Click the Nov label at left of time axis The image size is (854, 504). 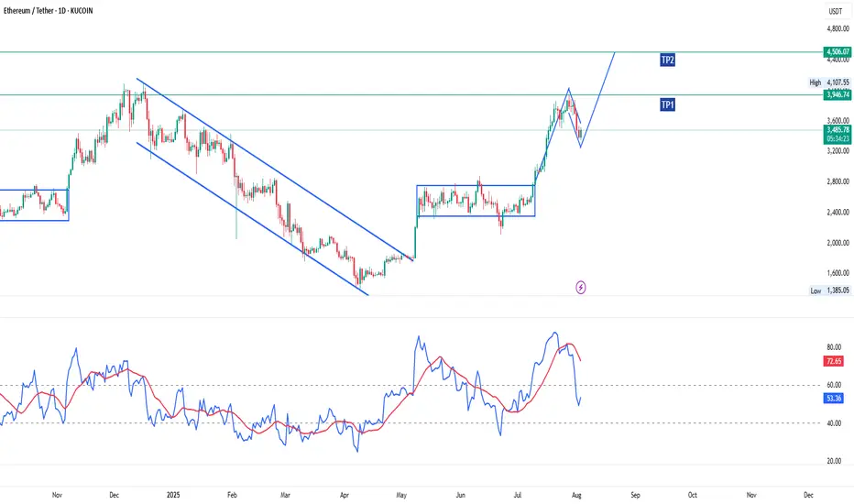pos(57,495)
